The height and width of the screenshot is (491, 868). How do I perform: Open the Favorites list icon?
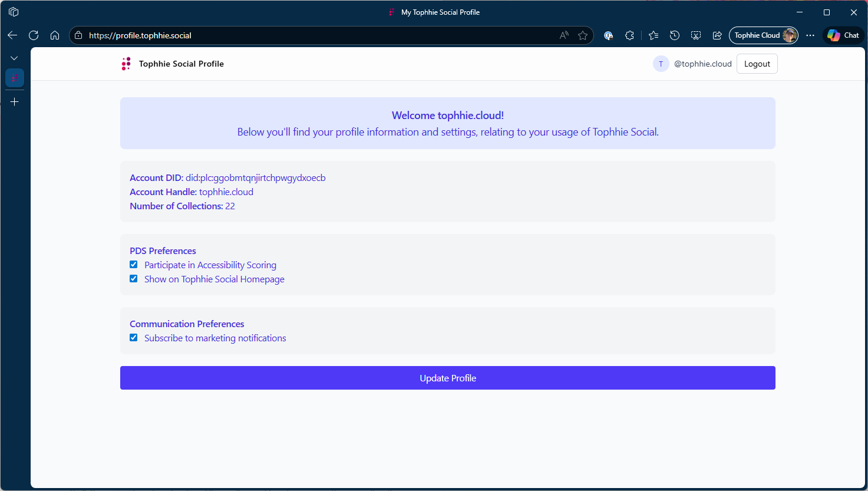pos(654,35)
